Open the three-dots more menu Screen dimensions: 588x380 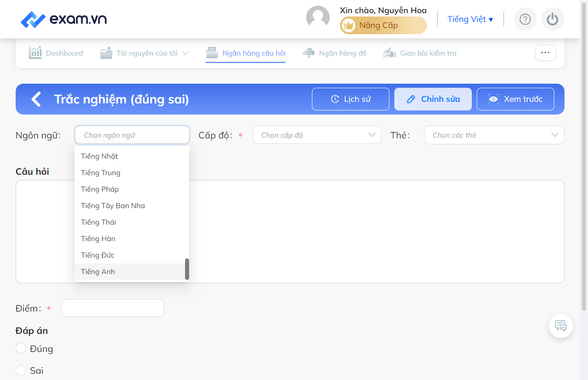tap(546, 53)
